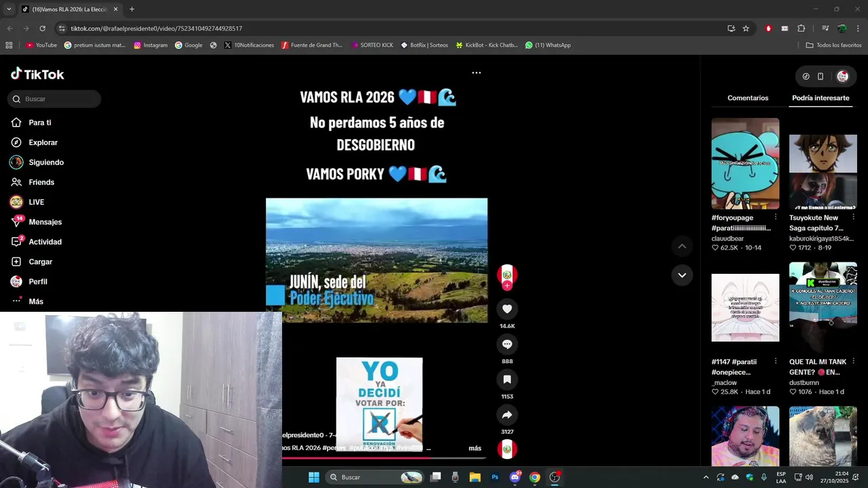Save video with the bookmark icon

point(507,380)
